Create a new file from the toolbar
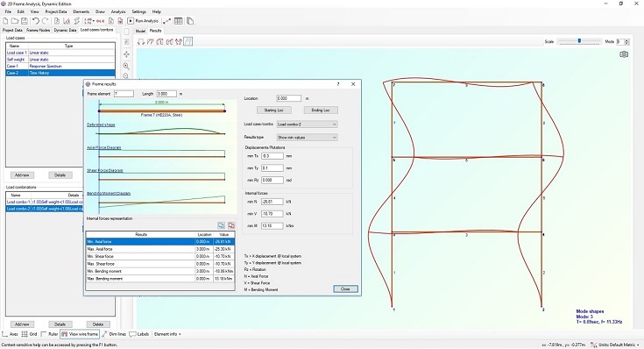This screenshot has height=349, width=644. pos(5,21)
